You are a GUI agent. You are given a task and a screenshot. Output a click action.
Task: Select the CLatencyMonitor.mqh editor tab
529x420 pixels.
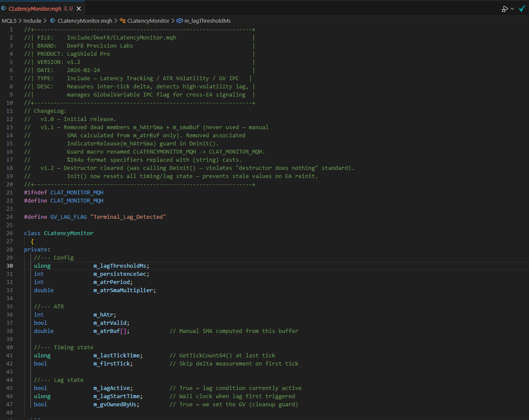tap(34, 8)
